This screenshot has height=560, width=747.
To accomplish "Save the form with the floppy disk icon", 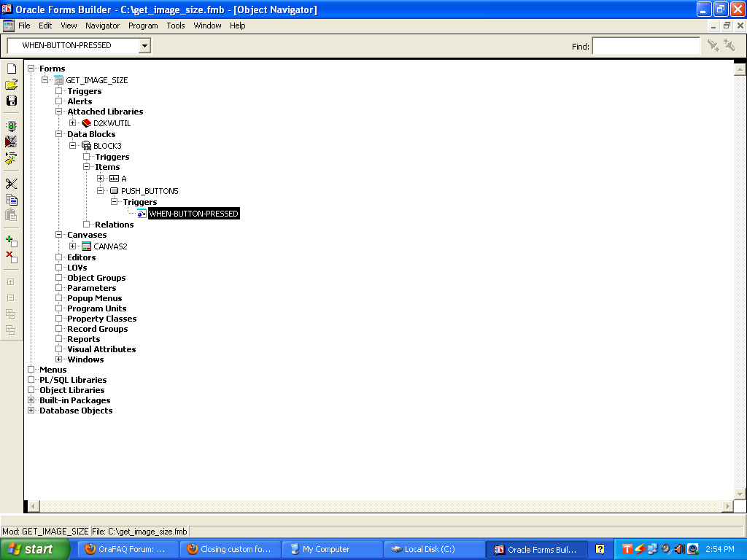I will click(11, 101).
